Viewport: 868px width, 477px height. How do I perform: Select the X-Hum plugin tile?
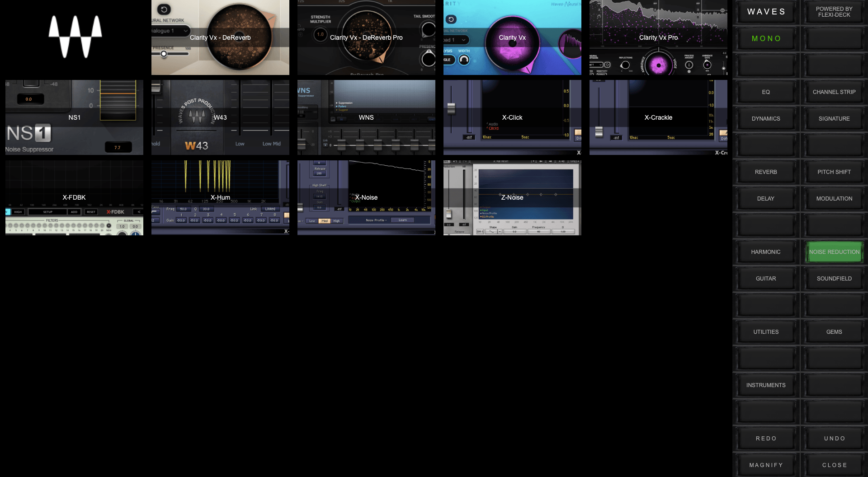click(x=220, y=197)
